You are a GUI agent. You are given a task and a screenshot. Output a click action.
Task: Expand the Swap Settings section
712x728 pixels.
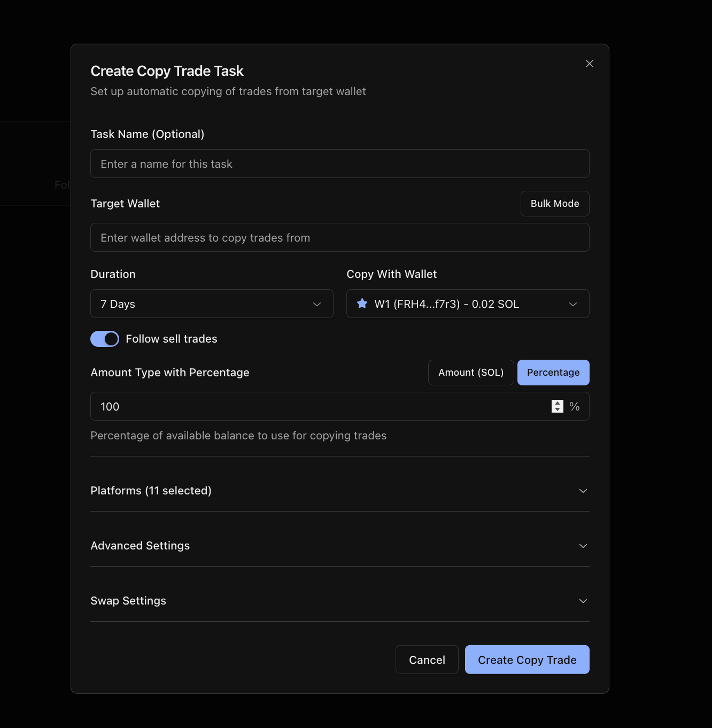tap(340, 601)
